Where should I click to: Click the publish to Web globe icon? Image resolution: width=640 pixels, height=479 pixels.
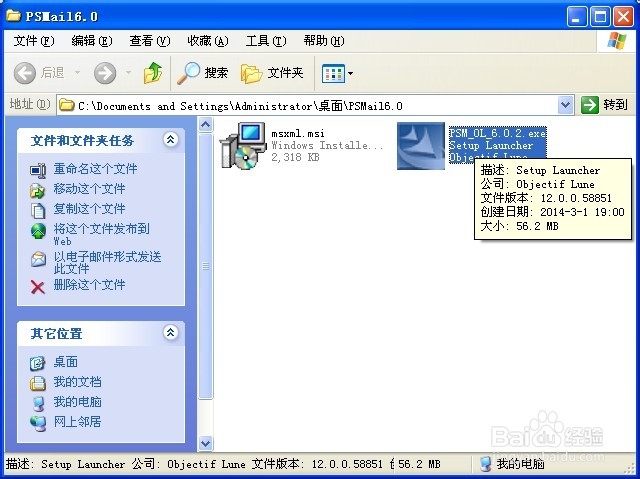pyautogui.click(x=38, y=231)
